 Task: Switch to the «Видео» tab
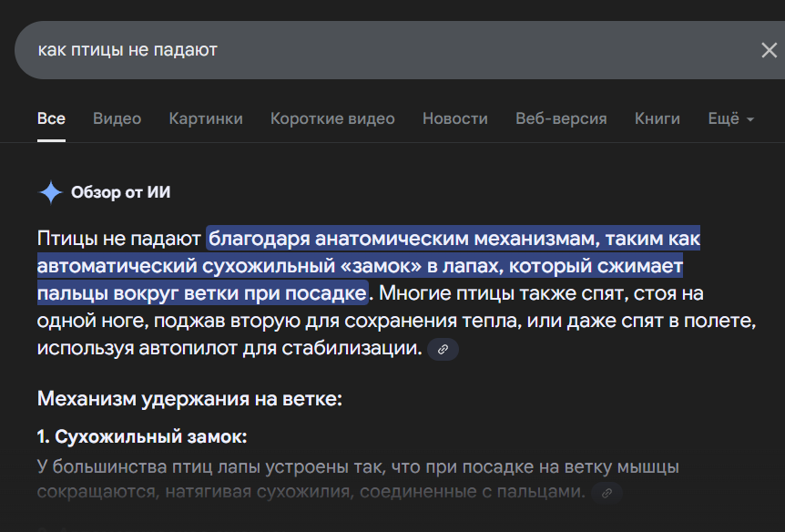click(x=117, y=118)
